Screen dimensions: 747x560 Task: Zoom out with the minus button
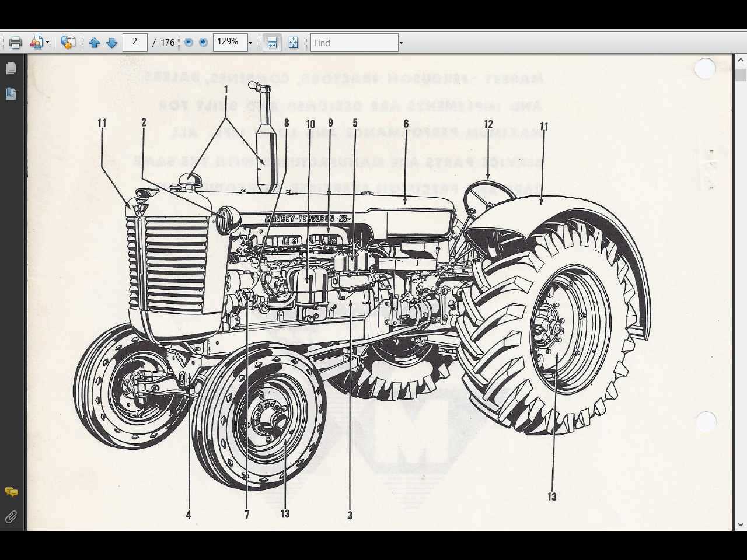[189, 43]
